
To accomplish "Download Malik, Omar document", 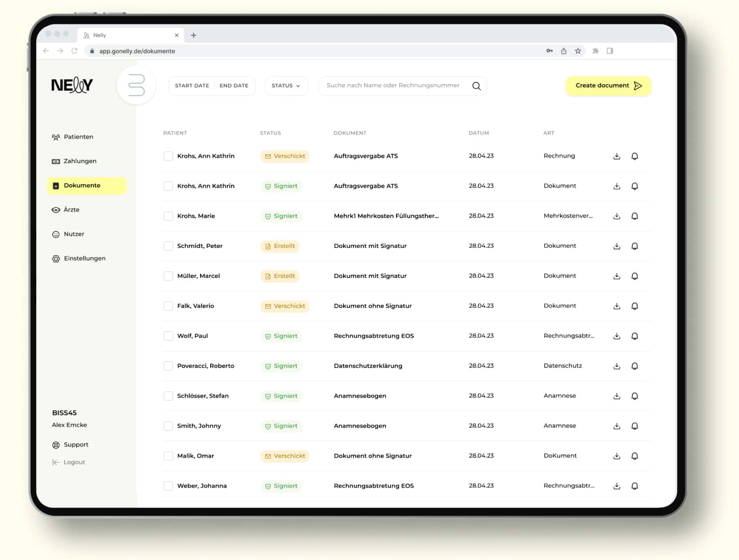I will (616, 457).
